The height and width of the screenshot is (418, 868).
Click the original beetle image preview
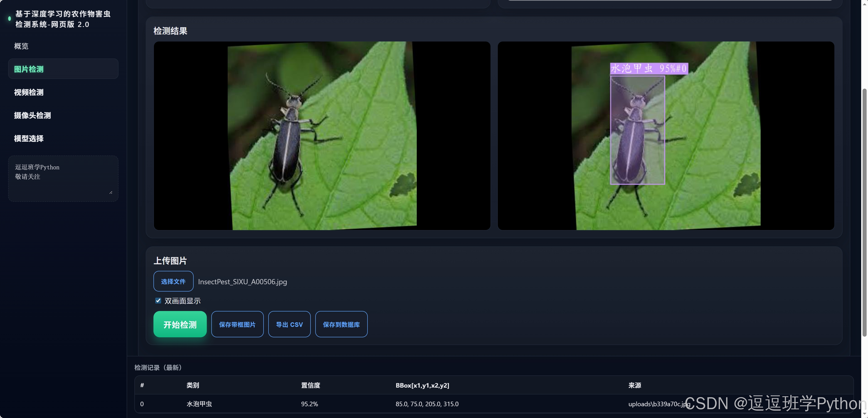click(x=322, y=136)
